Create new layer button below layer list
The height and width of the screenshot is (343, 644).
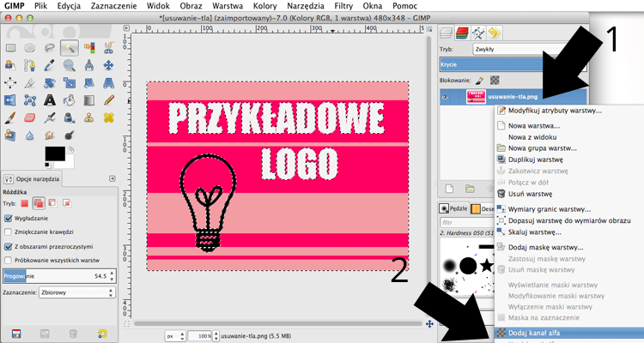point(449,189)
